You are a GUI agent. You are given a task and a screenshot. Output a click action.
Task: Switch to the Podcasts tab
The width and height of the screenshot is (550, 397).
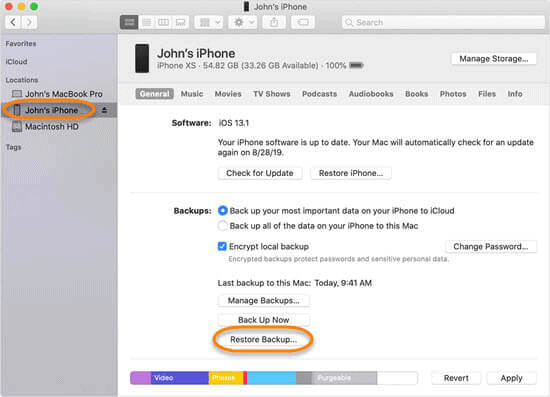tap(320, 94)
